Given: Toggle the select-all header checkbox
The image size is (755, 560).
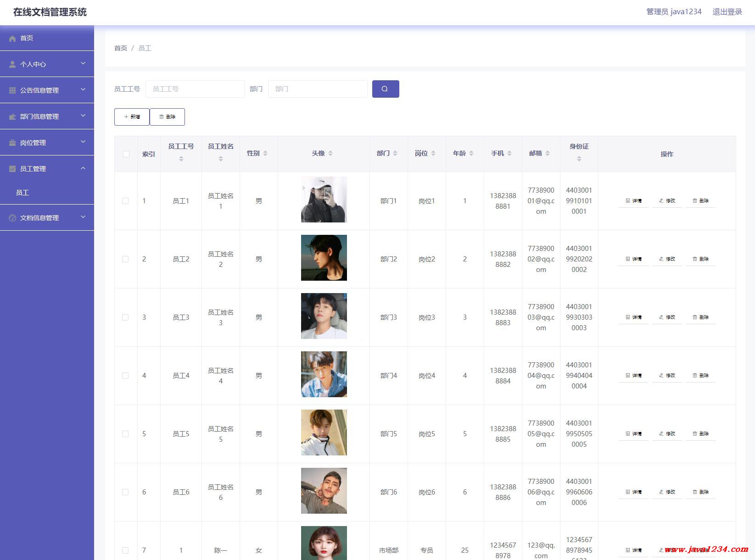Looking at the screenshot, I should pyautogui.click(x=126, y=154).
